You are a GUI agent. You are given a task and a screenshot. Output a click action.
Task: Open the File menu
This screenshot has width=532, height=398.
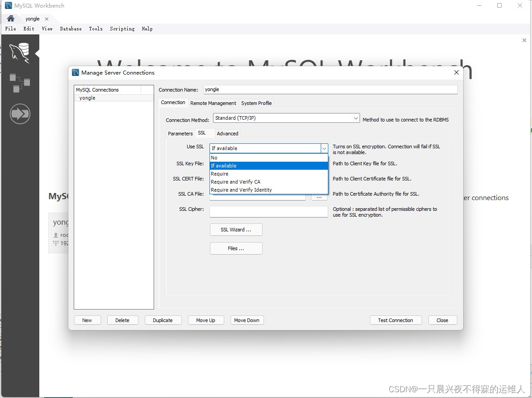(11, 29)
